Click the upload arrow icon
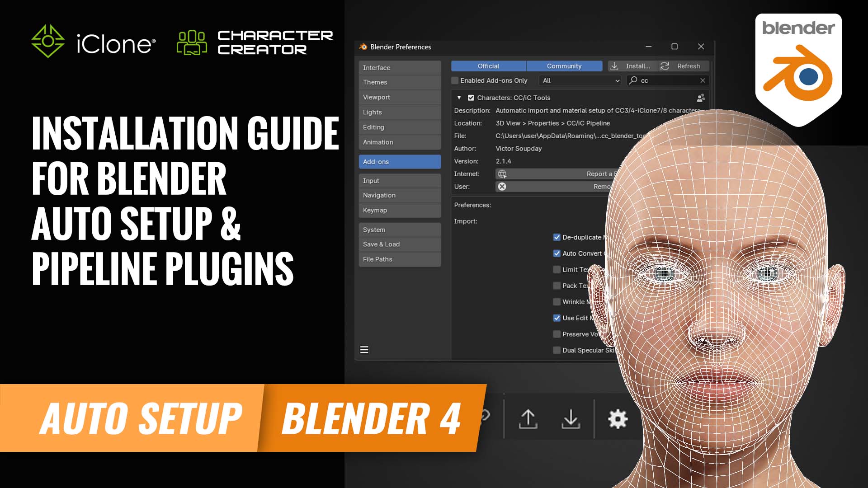 point(527,419)
